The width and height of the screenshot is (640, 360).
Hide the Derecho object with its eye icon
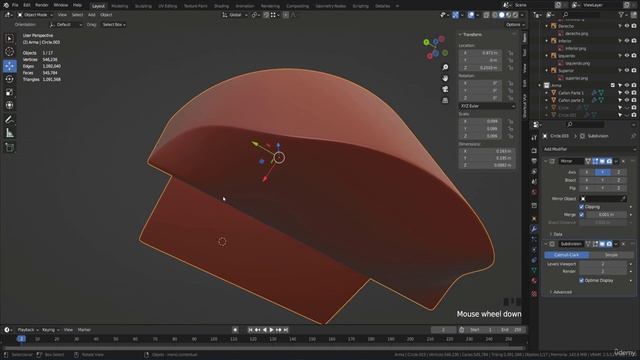pos(627,26)
